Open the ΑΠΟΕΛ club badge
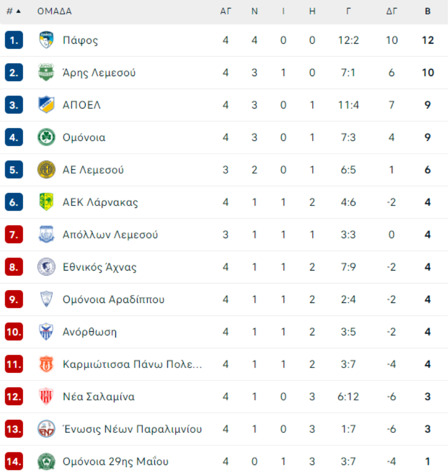 (x=46, y=105)
